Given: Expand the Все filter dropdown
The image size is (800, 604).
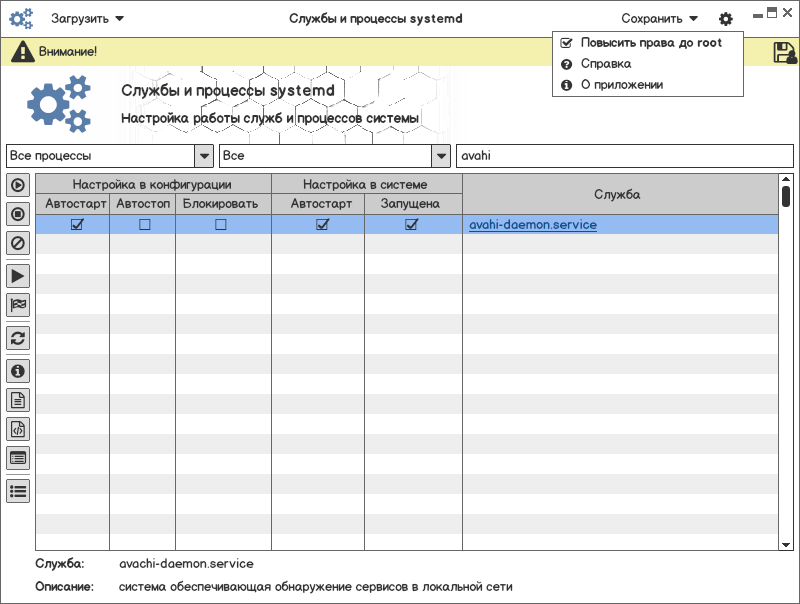Looking at the screenshot, I should click(440, 156).
